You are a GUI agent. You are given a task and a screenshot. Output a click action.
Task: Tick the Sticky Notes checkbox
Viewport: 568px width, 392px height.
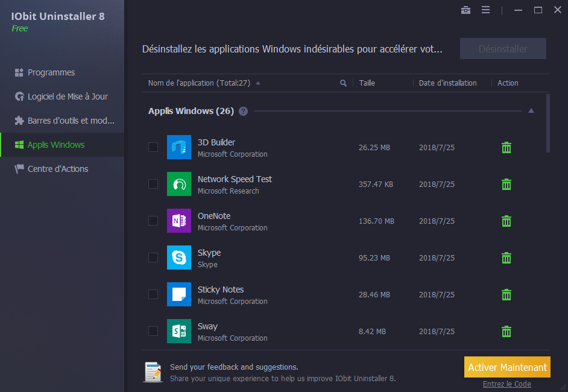pos(153,294)
